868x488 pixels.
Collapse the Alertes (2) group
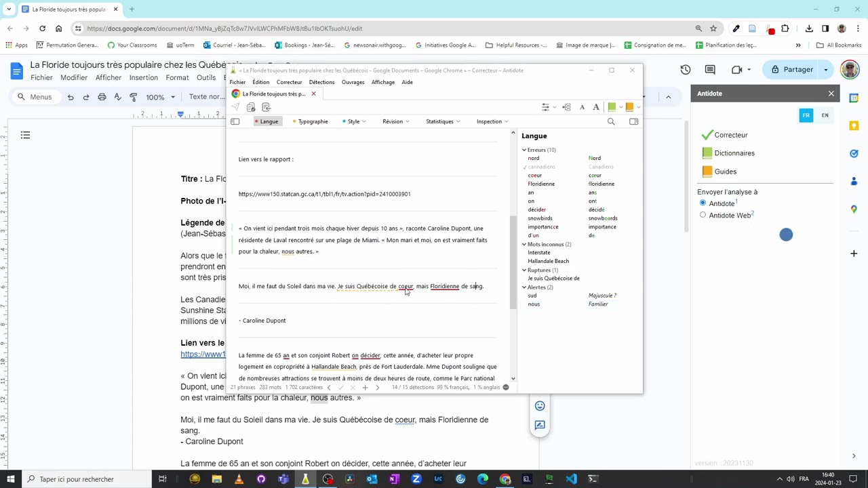click(524, 287)
